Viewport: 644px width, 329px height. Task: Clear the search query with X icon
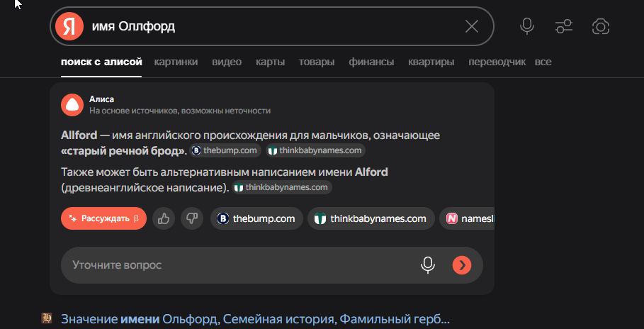472,27
